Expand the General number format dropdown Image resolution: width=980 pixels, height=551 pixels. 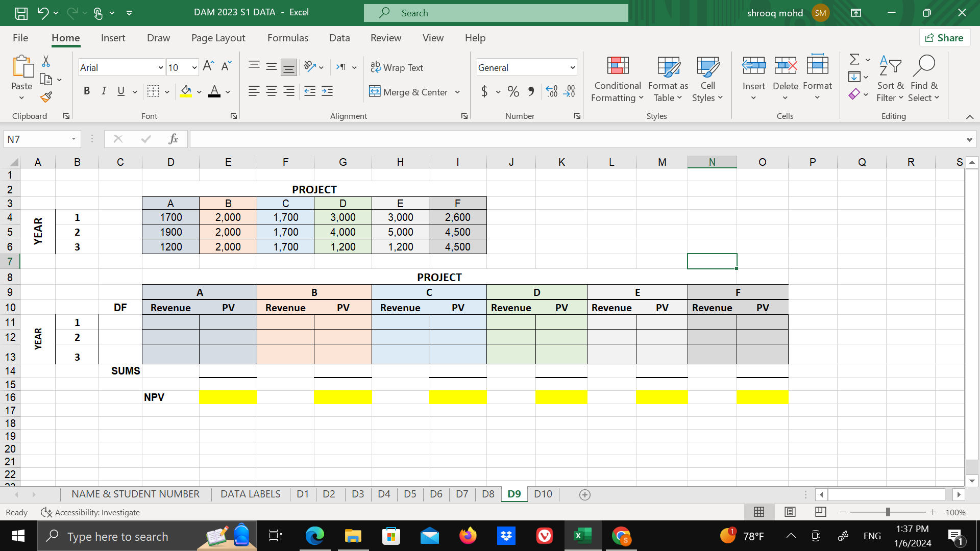coord(572,67)
